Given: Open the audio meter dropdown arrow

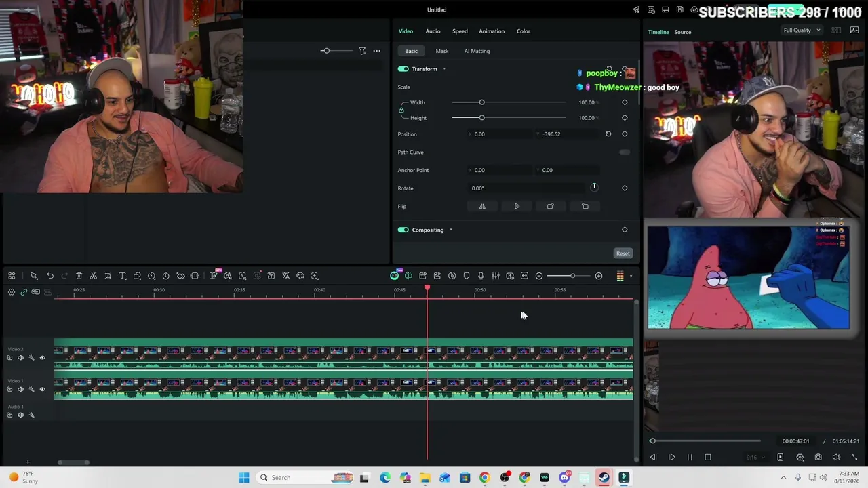Looking at the screenshot, I should tap(631, 276).
